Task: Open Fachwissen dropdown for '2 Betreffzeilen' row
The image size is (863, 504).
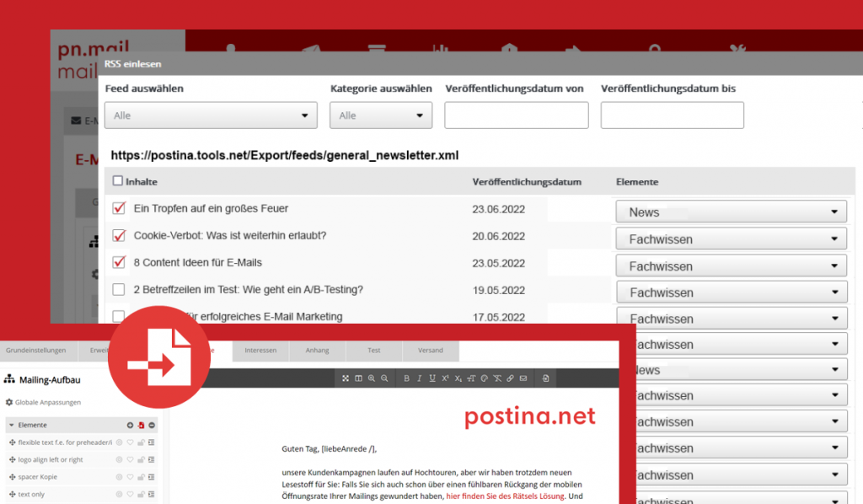Action: (x=731, y=292)
